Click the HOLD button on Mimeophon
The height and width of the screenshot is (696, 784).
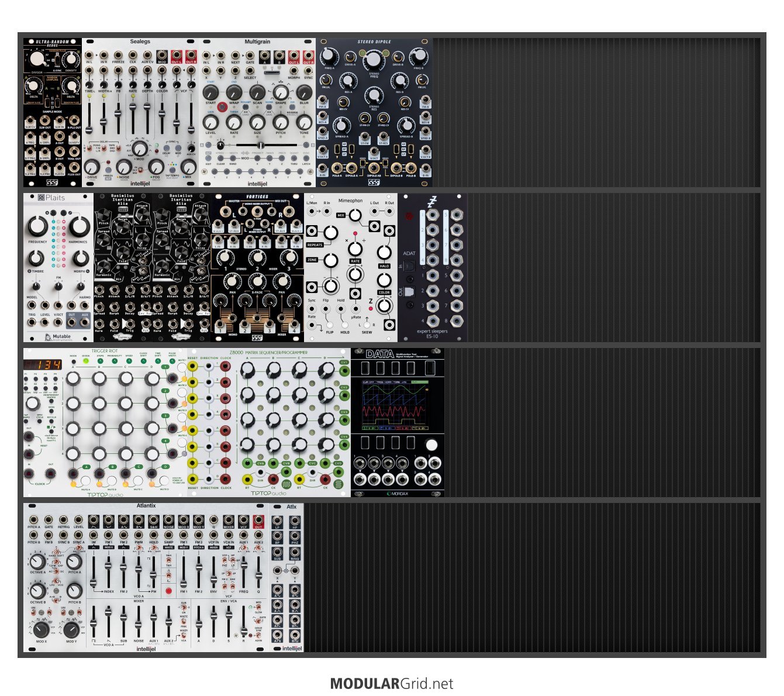345,325
